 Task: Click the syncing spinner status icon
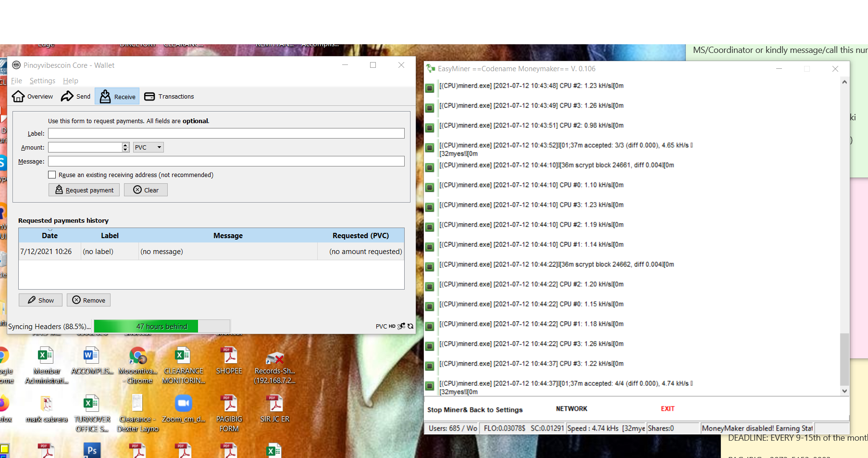[410, 326]
